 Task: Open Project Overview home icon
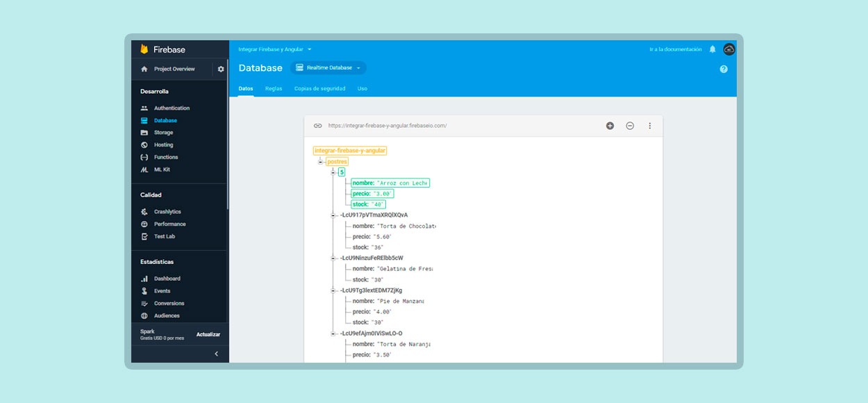coord(144,69)
